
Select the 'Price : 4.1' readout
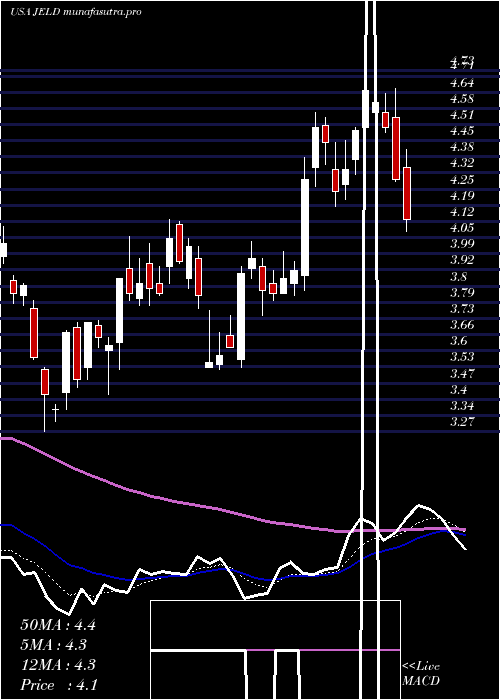pyautogui.click(x=58, y=685)
